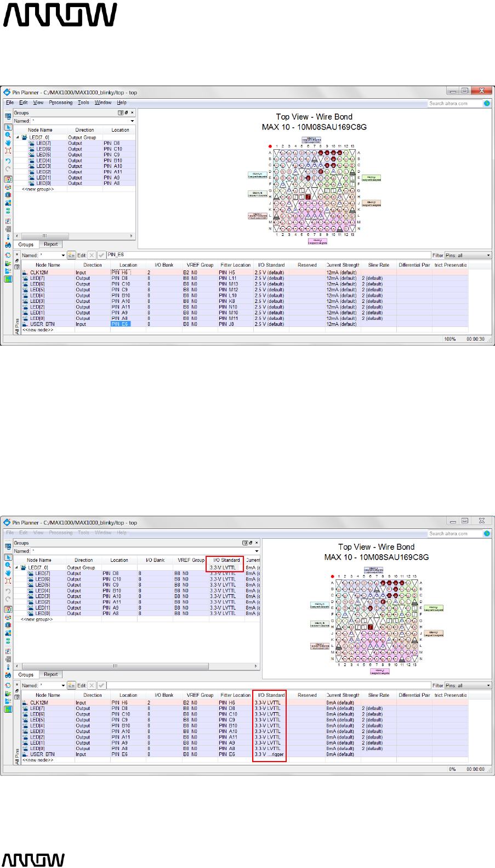Close the Groups panel in first Pin Planner window
This screenshot has height=868, width=495.
132,112
